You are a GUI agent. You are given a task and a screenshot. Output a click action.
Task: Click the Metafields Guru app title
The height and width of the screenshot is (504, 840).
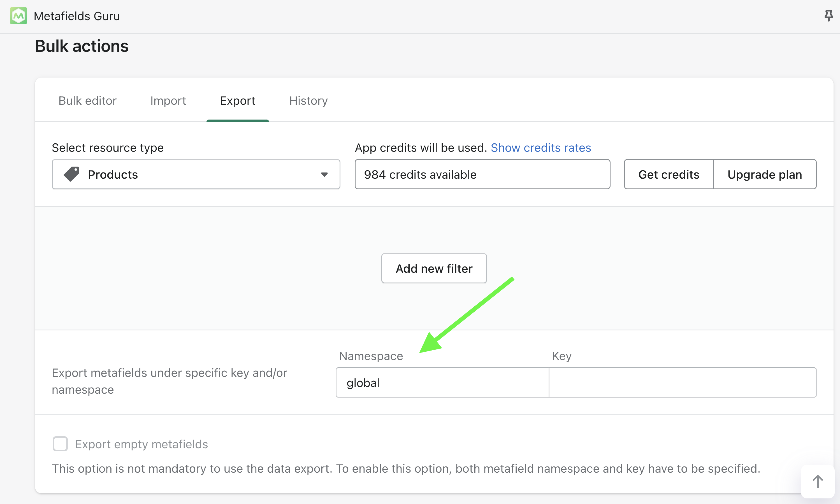[77, 16]
